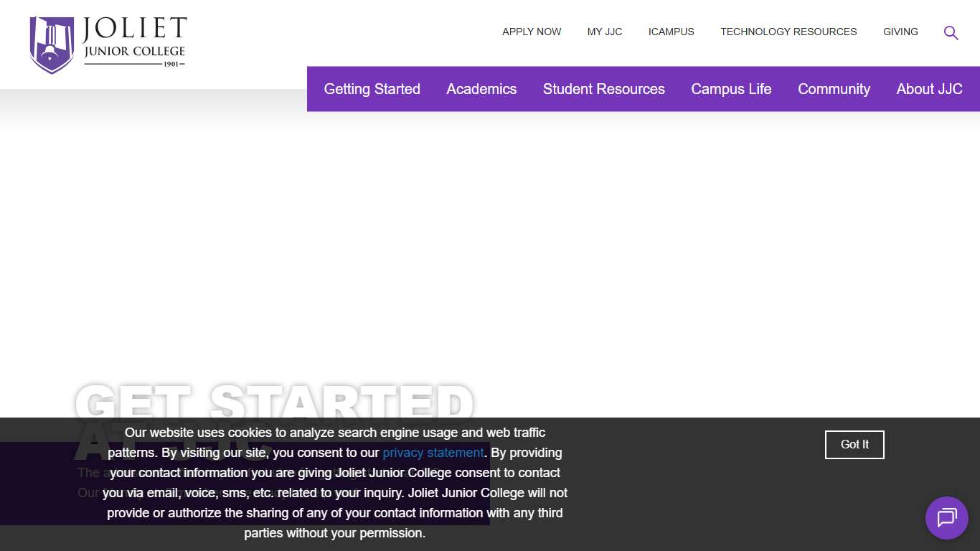Open the privacy statement link
Screen dimensions: 980x551
[433, 453]
